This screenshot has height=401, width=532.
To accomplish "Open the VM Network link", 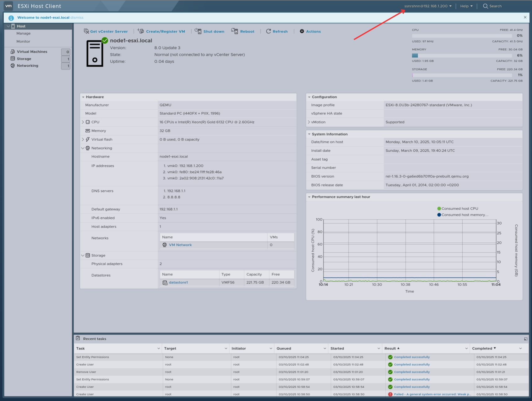I will coord(180,245).
